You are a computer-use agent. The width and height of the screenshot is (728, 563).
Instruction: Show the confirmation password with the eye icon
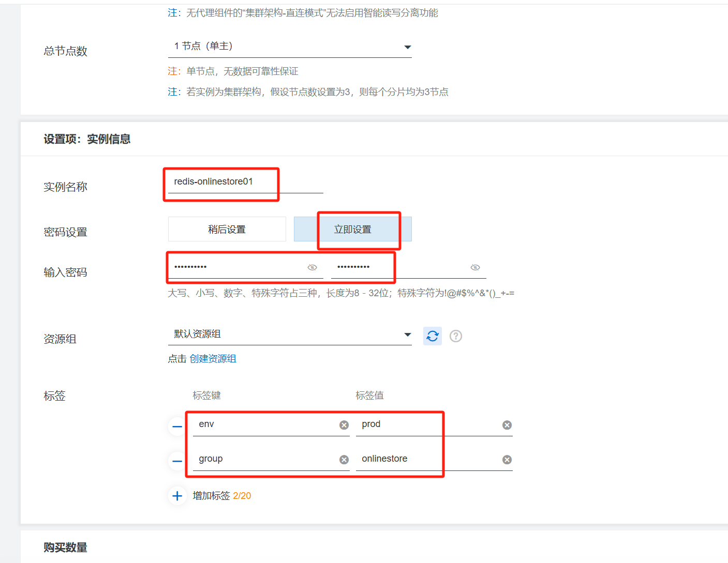[474, 267]
